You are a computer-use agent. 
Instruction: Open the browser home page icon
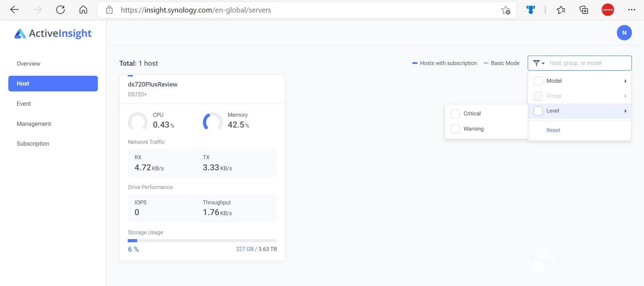pos(83,10)
